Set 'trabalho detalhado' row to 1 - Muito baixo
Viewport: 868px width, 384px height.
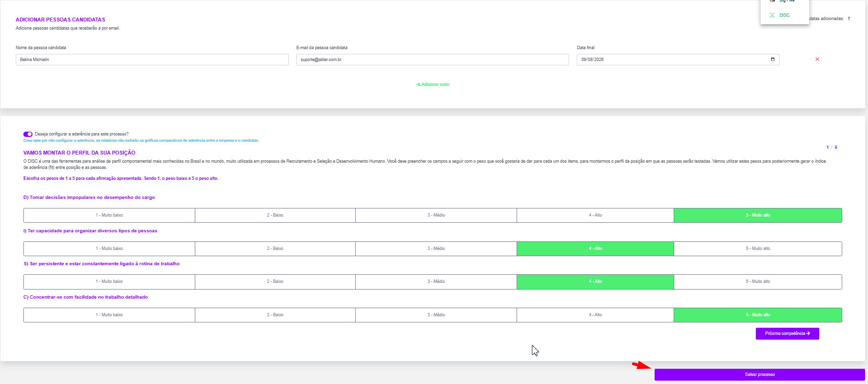[x=109, y=315]
